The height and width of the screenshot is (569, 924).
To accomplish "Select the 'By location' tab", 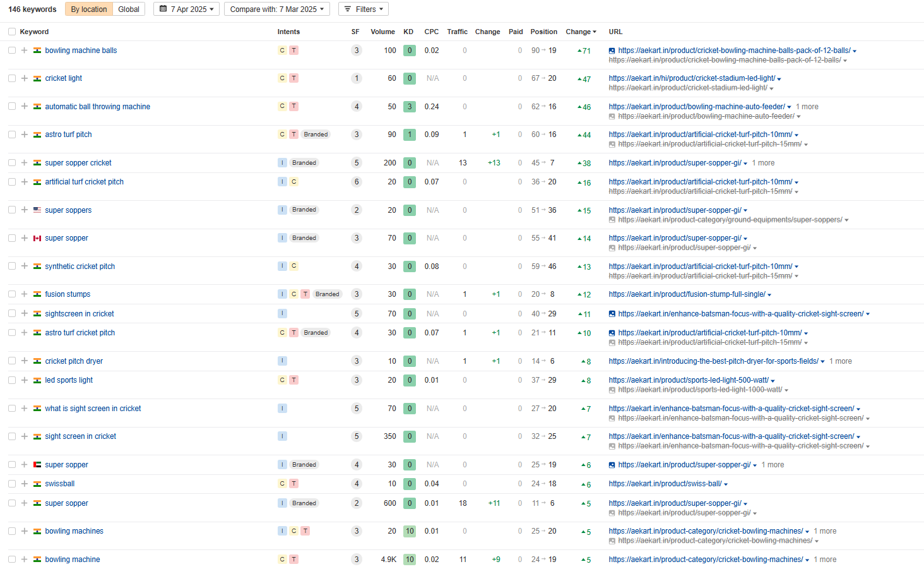I will [x=89, y=9].
